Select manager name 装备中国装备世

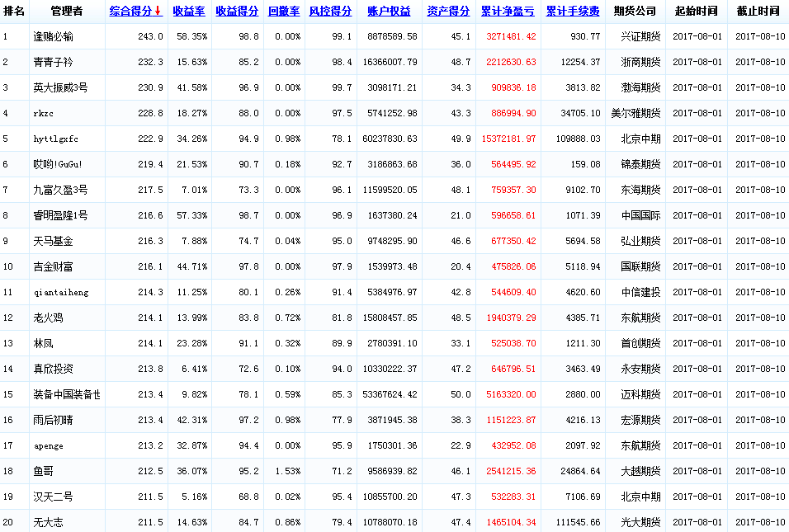[x=67, y=395]
